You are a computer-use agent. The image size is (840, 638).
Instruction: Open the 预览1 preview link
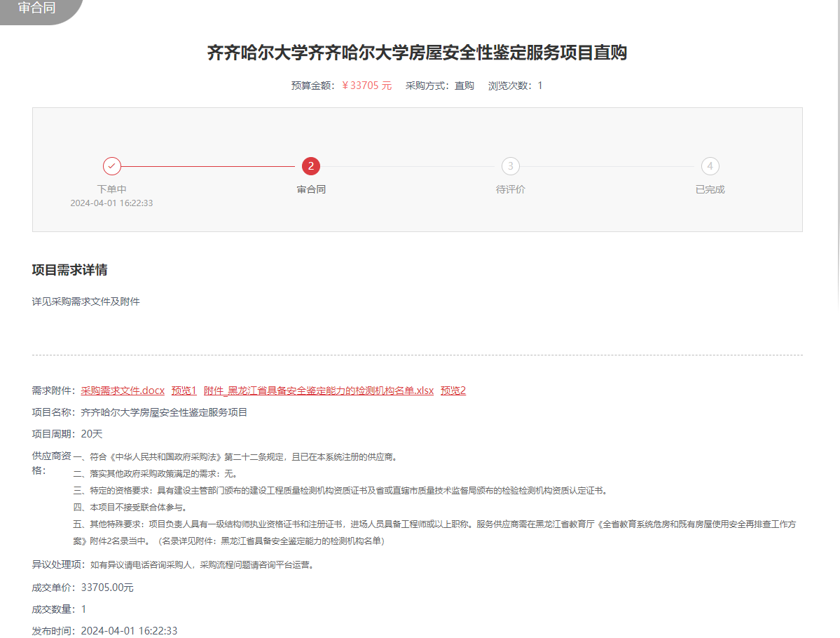pyautogui.click(x=184, y=391)
